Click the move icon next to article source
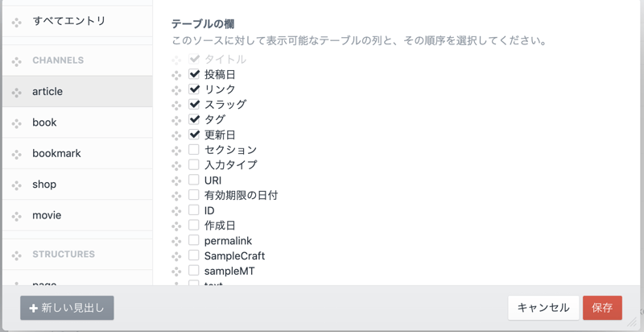This screenshot has height=332, width=644. [x=17, y=93]
